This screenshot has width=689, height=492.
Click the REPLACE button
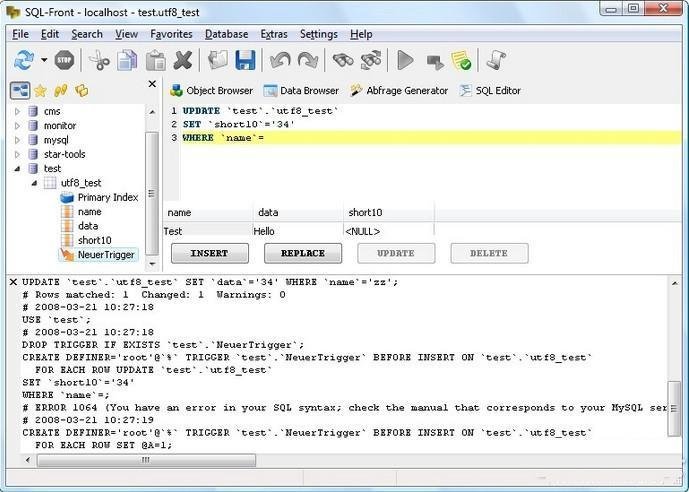click(303, 253)
